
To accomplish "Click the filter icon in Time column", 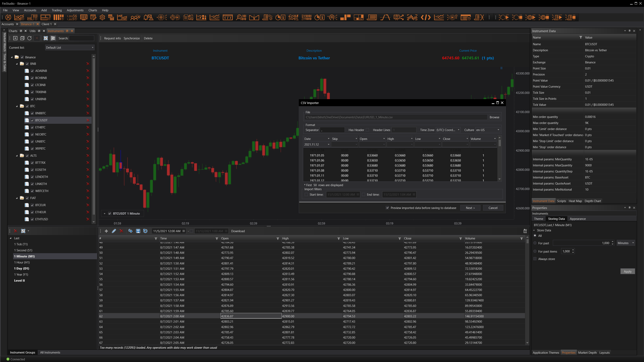I will (217, 238).
